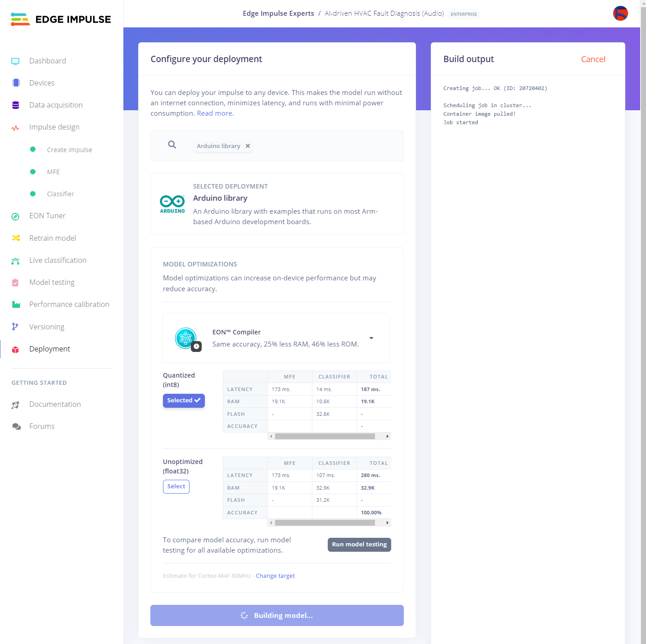
Task: Cancel the build output job
Action: coord(593,59)
